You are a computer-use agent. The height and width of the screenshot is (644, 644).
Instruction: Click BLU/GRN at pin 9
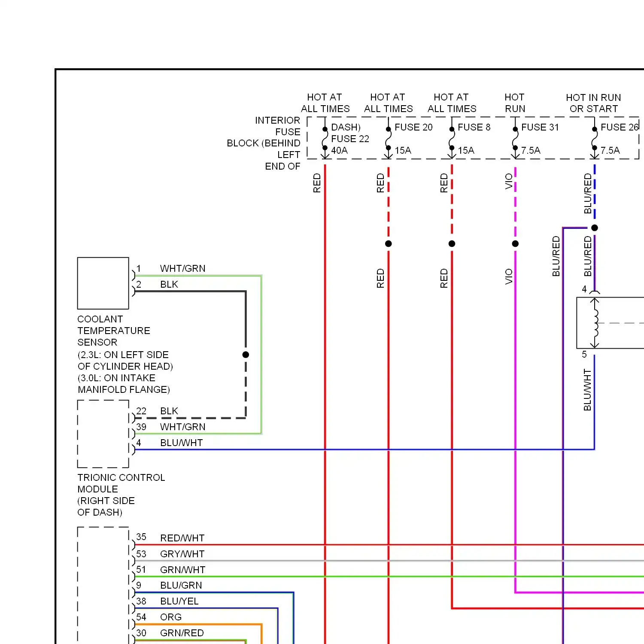(181, 585)
